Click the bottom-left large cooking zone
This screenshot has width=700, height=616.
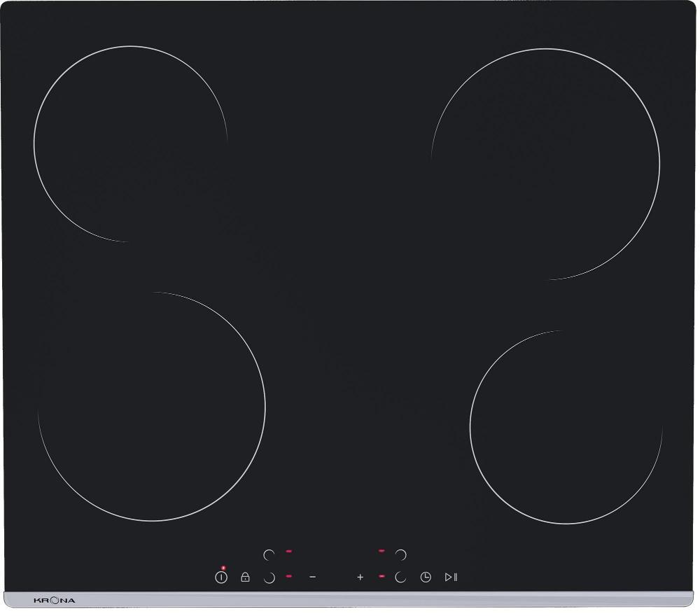point(152,406)
